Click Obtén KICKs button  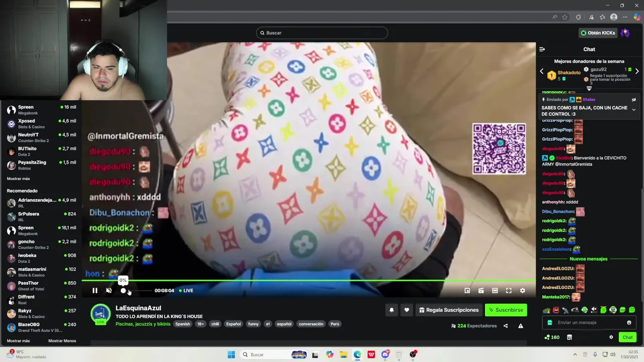(598, 33)
